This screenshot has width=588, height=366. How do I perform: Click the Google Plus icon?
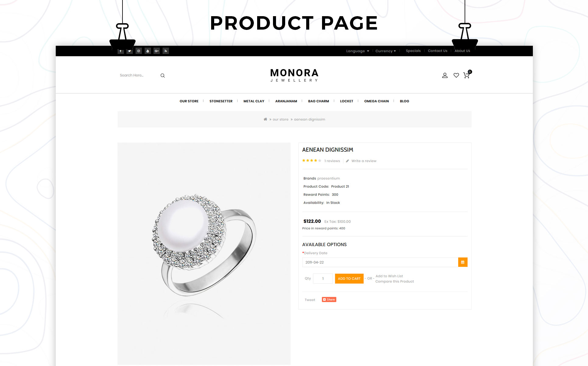point(157,51)
